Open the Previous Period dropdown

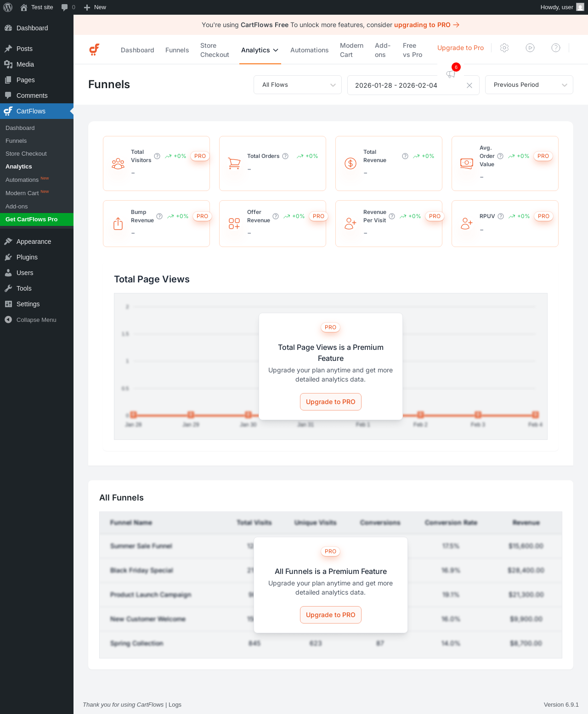tap(529, 85)
